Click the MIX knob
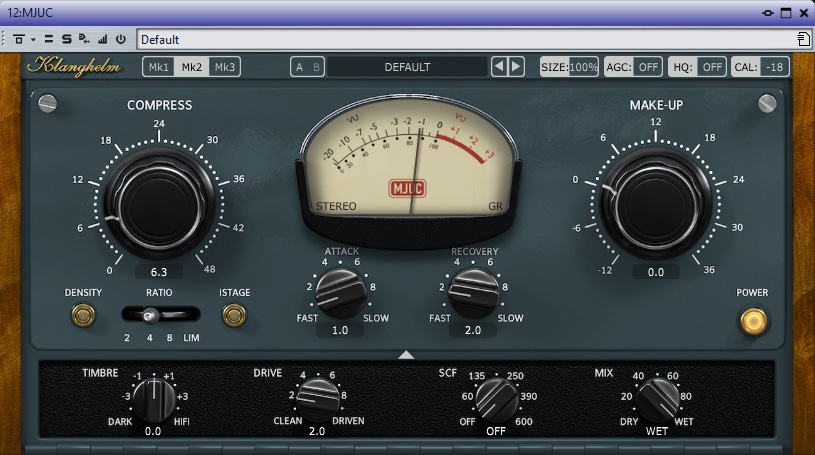 point(658,399)
